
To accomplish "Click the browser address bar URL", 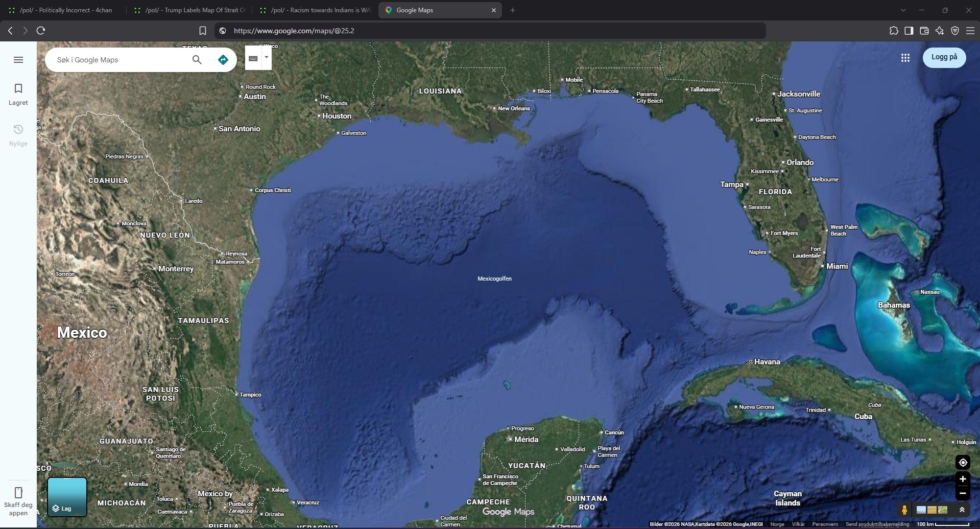I will point(294,31).
